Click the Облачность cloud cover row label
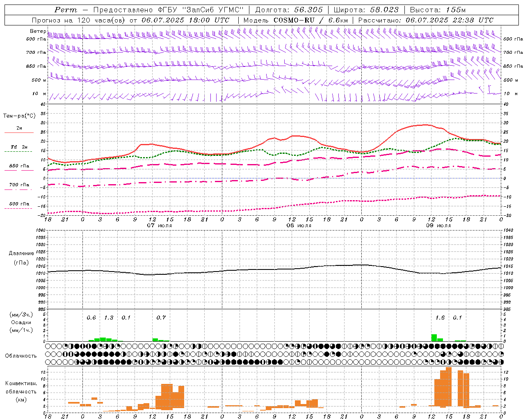 point(21,356)
